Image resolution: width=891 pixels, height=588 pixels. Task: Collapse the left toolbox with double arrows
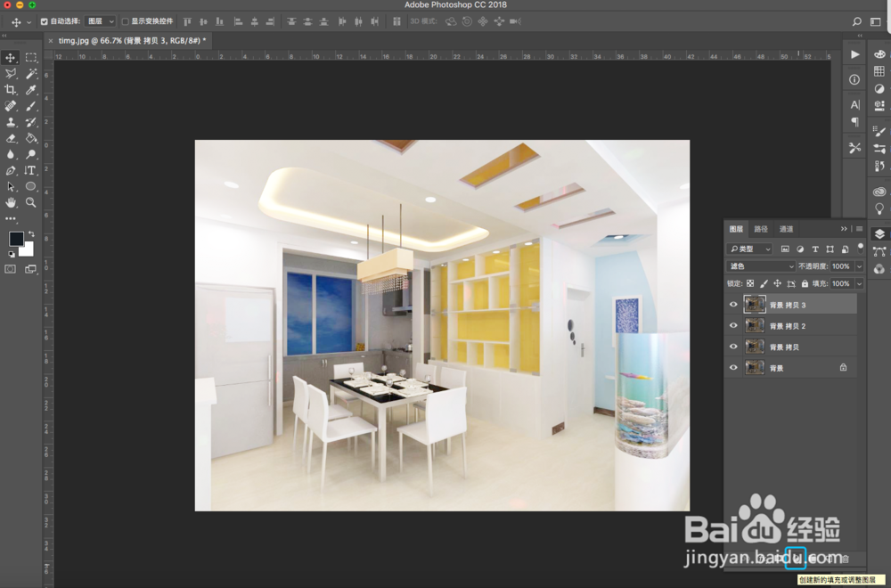click(x=4, y=36)
